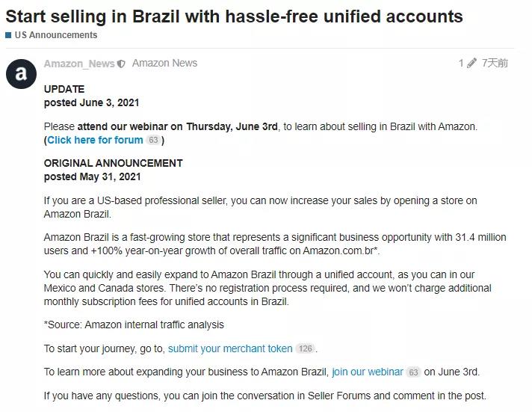The width and height of the screenshot is (532, 412).
Task: Click the 'join our webinar' link
Action: (367, 372)
